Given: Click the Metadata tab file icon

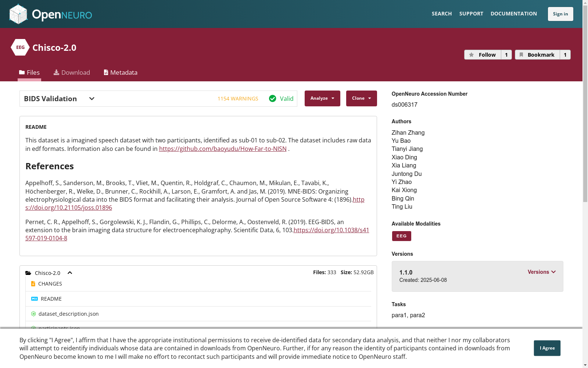Looking at the screenshot, I should 106,72.
